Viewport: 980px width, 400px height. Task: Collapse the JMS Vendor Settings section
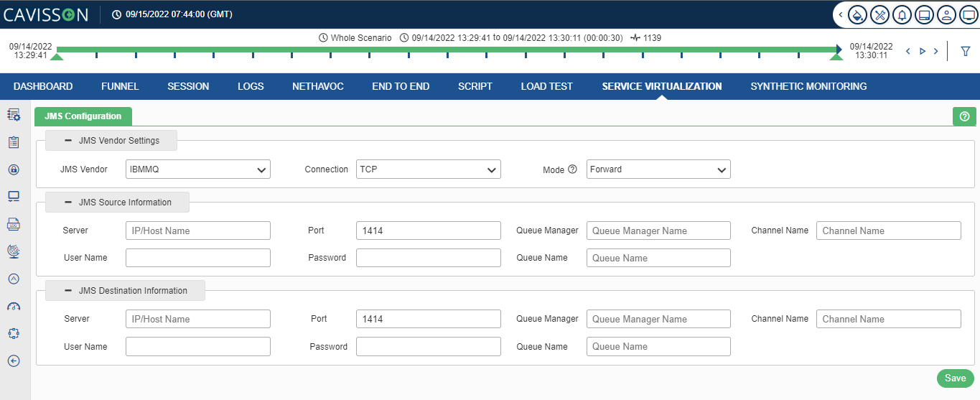click(68, 141)
